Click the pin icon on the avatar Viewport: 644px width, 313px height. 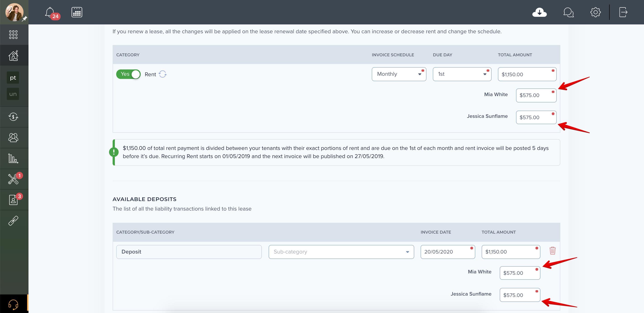pos(24,19)
